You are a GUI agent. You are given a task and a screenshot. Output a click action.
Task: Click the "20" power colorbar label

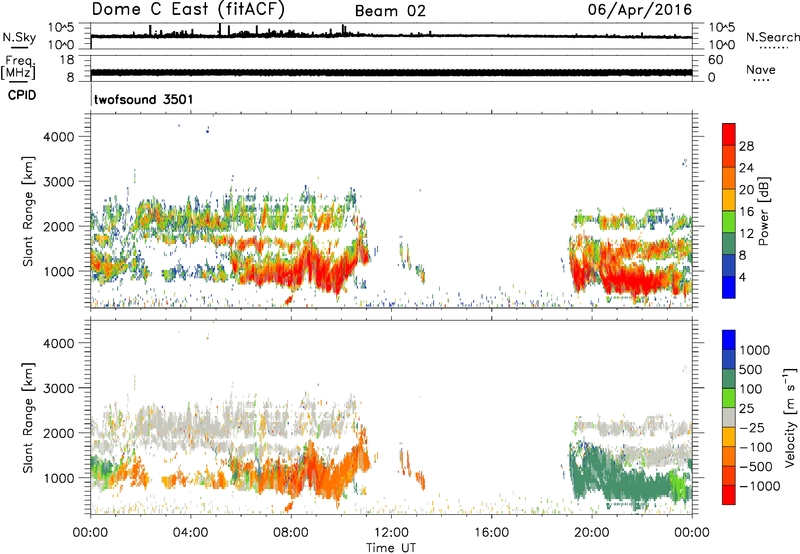click(746, 190)
